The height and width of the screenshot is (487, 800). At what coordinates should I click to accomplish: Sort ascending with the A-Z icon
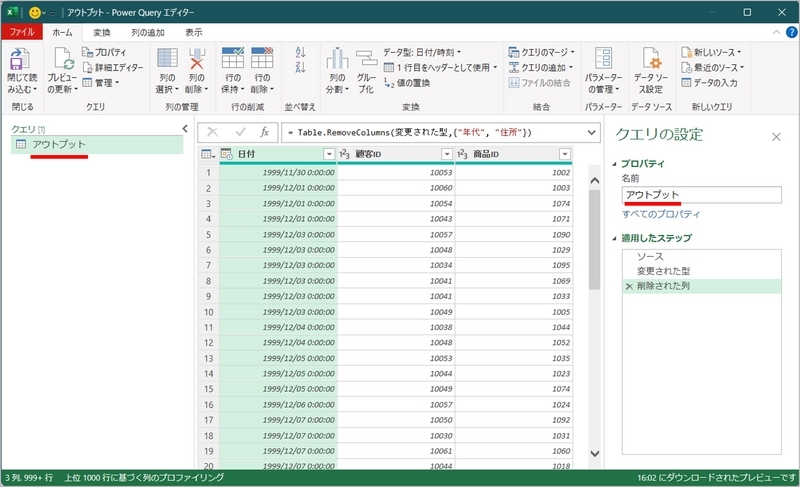coord(300,52)
